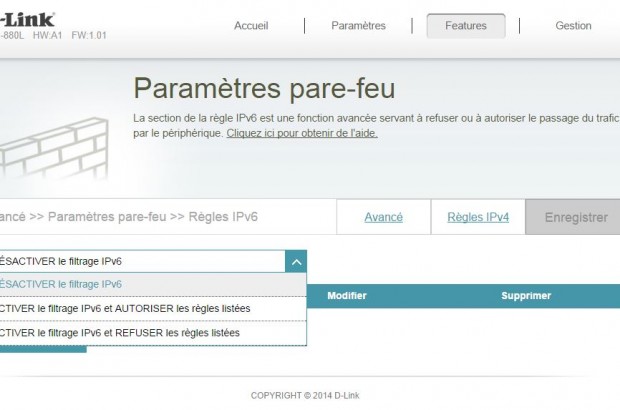
Task: Click the Supprimer column header
Action: [x=526, y=296]
